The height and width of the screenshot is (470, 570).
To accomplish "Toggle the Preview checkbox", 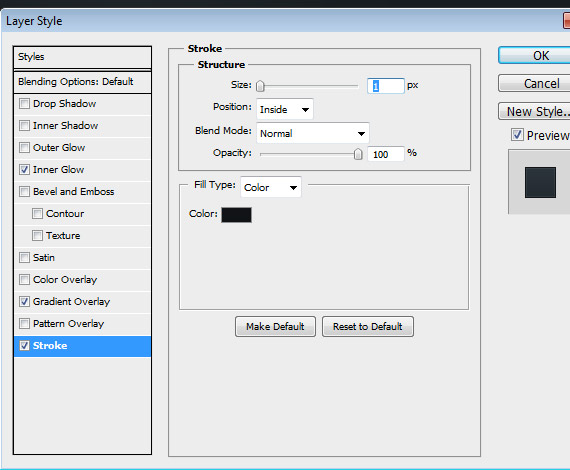I will [517, 135].
